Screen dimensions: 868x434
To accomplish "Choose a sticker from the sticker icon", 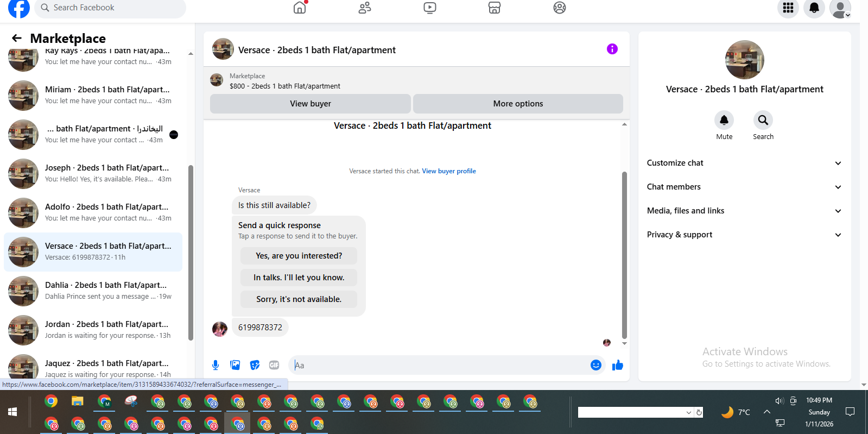I will (x=255, y=365).
